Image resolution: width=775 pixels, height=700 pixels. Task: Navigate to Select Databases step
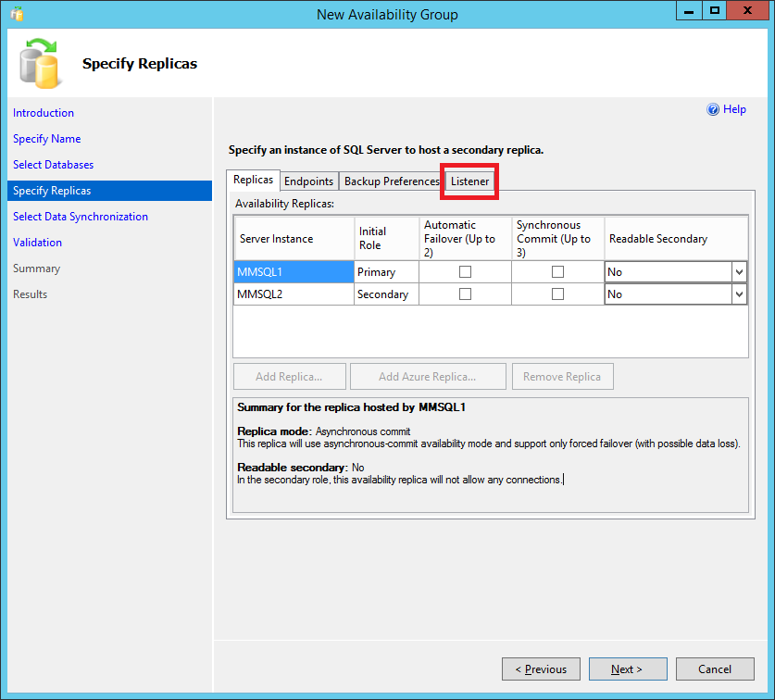(x=53, y=165)
